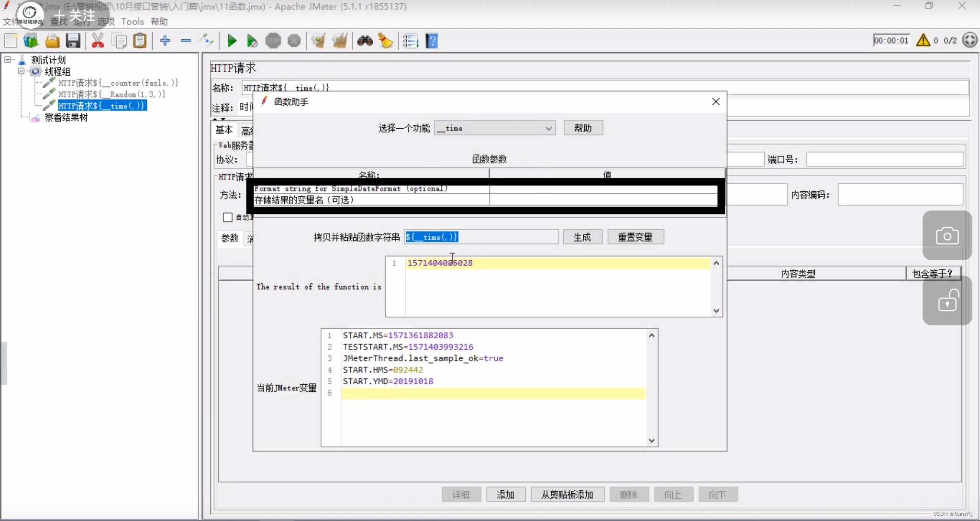
Task: Click the 存储结果的变量名 value cell
Action: 603,200
